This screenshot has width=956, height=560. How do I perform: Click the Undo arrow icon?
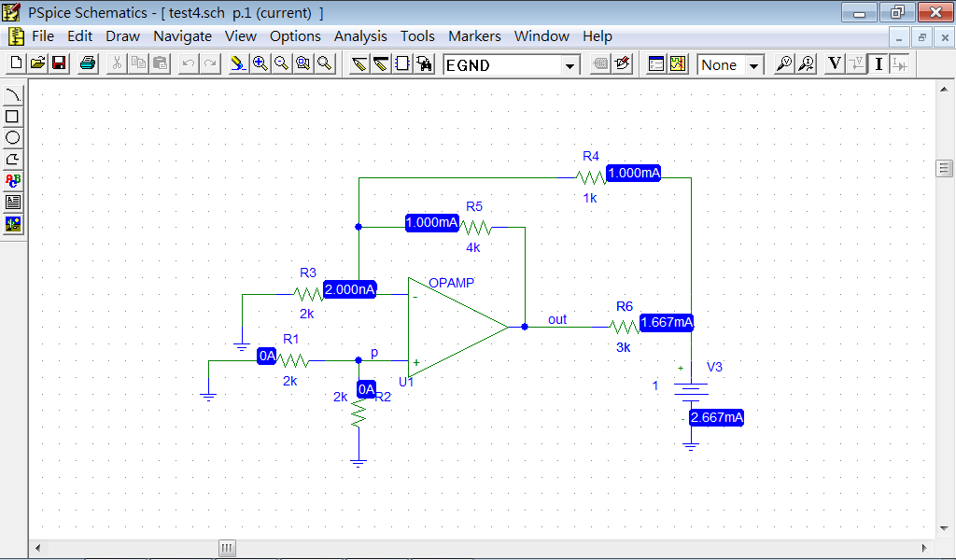(189, 63)
